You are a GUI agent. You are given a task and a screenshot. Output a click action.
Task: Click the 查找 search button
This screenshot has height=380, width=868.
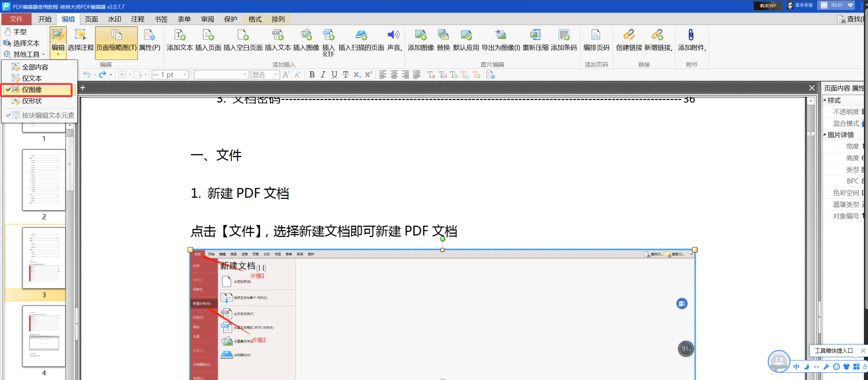[850, 19]
